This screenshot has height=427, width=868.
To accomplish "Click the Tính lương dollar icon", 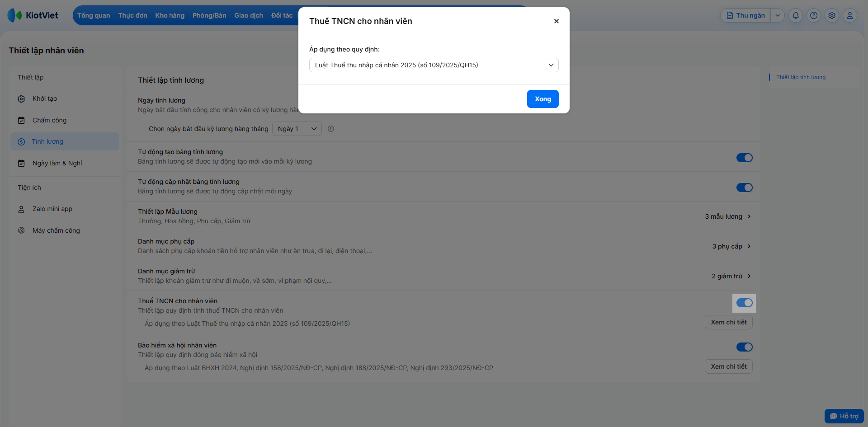I will (21, 142).
